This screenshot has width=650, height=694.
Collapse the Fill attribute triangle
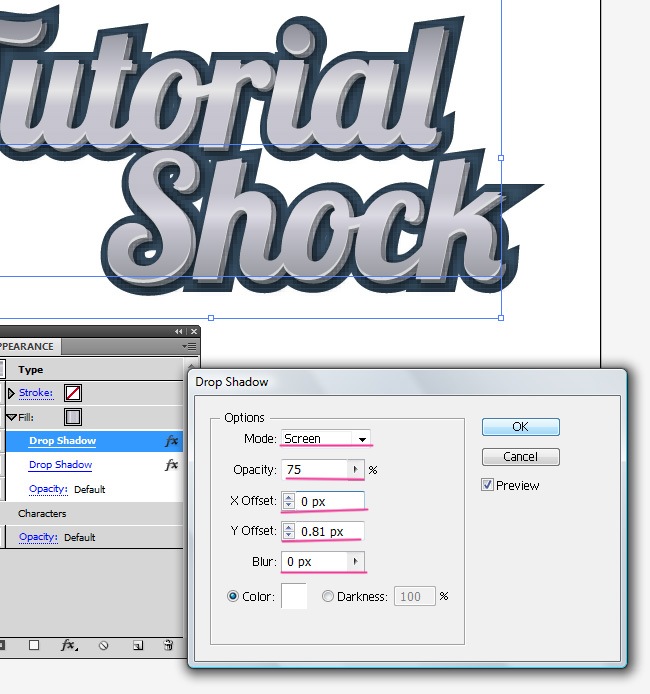[x=12, y=417]
